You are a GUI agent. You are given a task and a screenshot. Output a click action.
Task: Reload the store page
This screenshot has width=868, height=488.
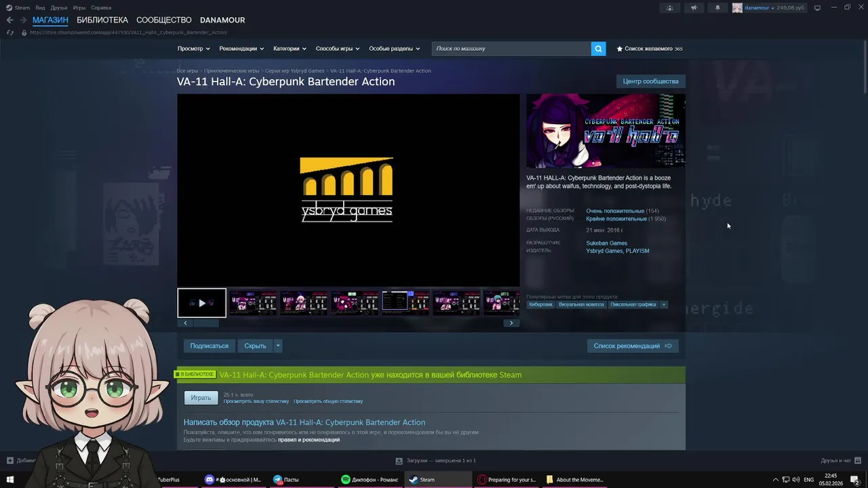[9, 33]
